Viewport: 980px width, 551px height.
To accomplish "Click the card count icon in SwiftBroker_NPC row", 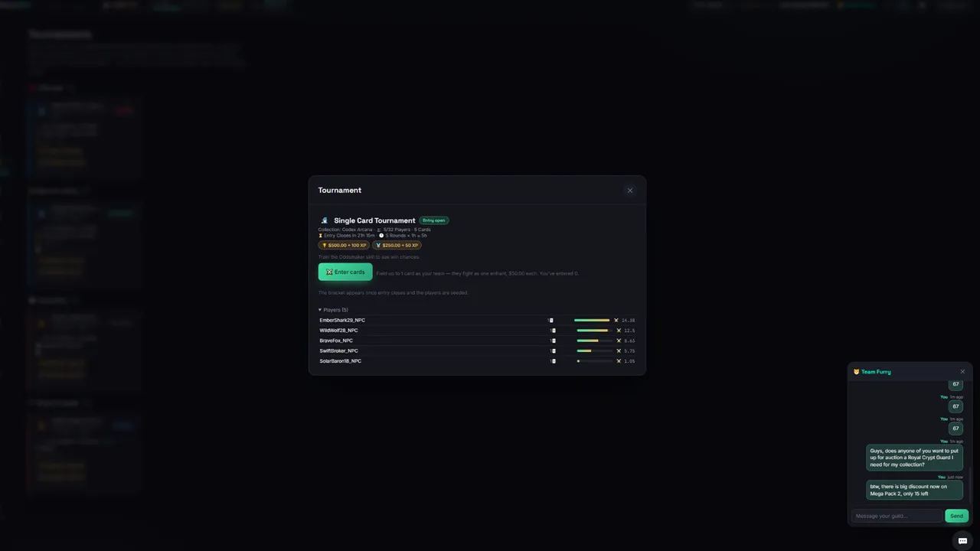I will coord(554,350).
